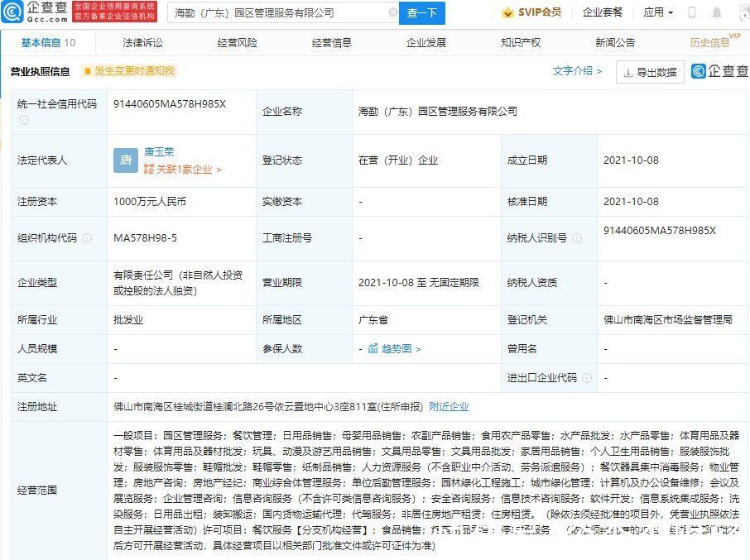Select taxpayer ID 91440605MA578H985X value
The width and height of the screenshot is (750, 560).
click(x=660, y=230)
